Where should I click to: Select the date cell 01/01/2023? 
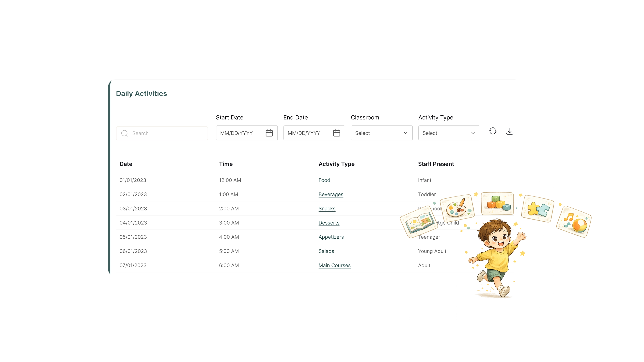pos(133,180)
